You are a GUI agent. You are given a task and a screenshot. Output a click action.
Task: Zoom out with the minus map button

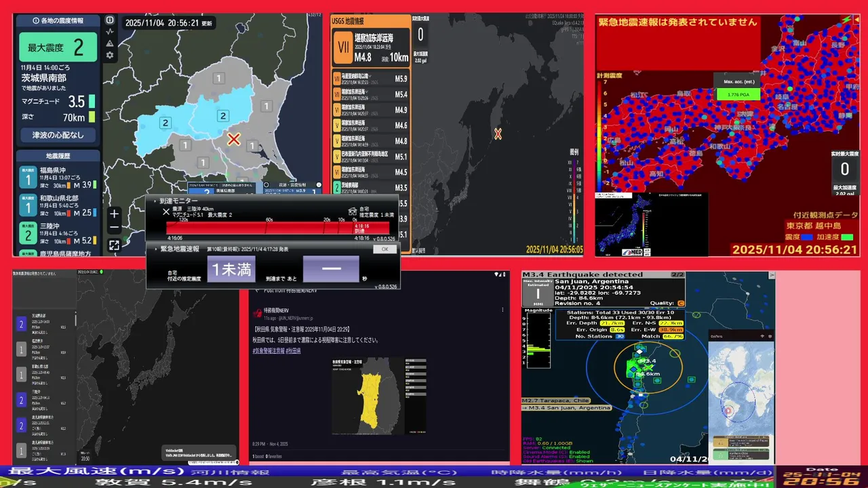[114, 228]
